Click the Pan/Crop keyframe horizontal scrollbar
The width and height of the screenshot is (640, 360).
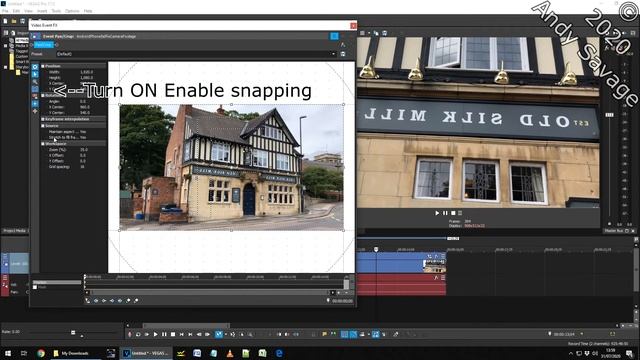[210, 293]
